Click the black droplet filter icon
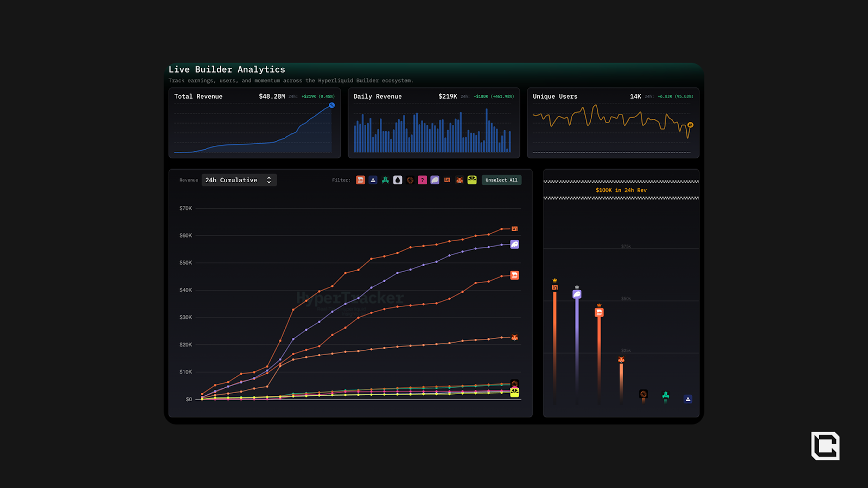 pyautogui.click(x=398, y=180)
